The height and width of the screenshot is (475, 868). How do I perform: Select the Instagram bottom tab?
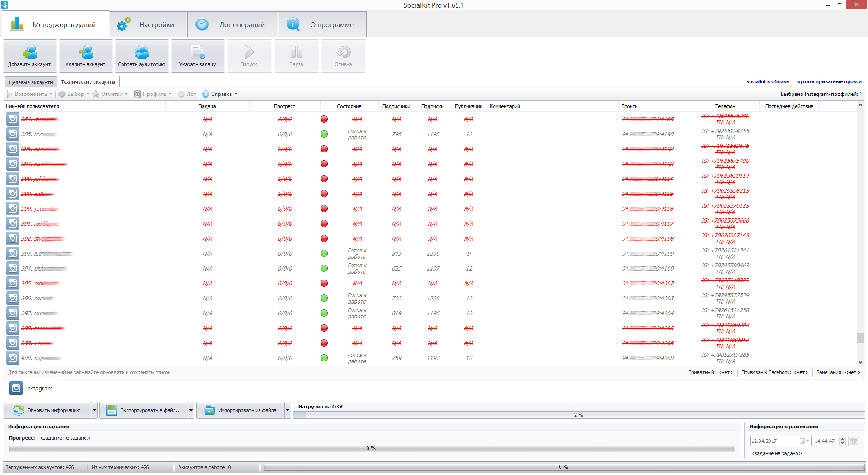point(31,388)
